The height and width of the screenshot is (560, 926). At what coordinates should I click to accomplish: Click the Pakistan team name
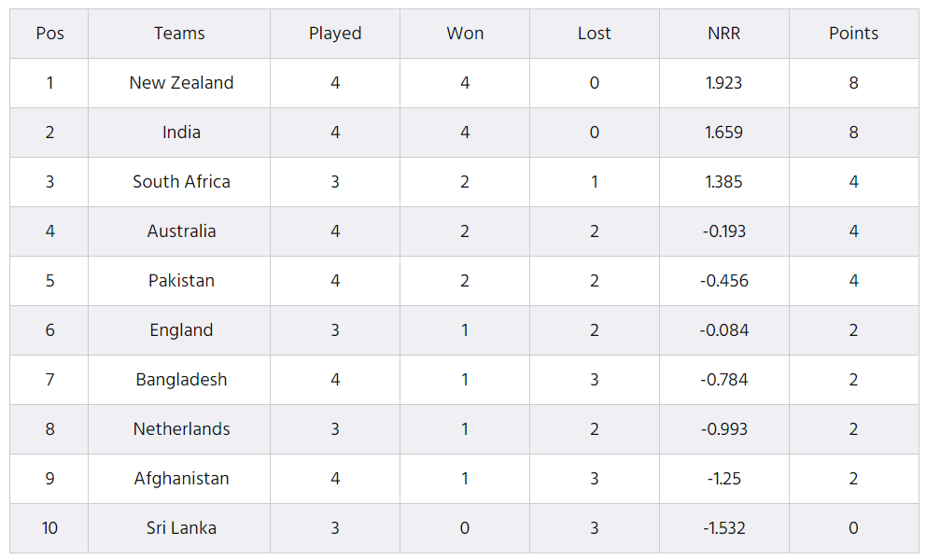click(x=181, y=281)
